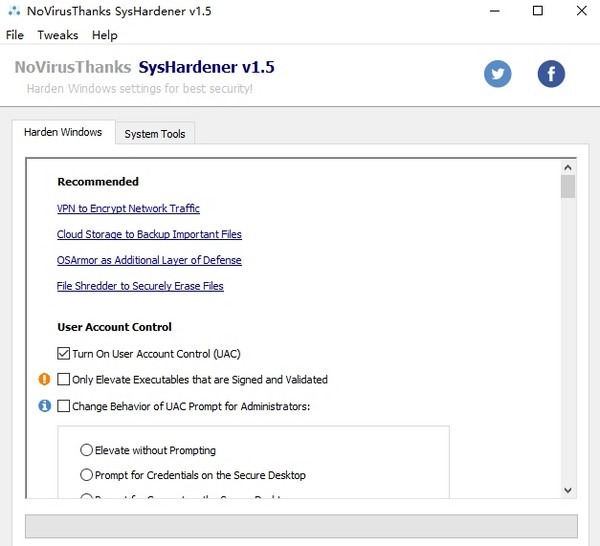Open the Facebook icon link
The height and width of the screenshot is (546, 600).
(551, 74)
